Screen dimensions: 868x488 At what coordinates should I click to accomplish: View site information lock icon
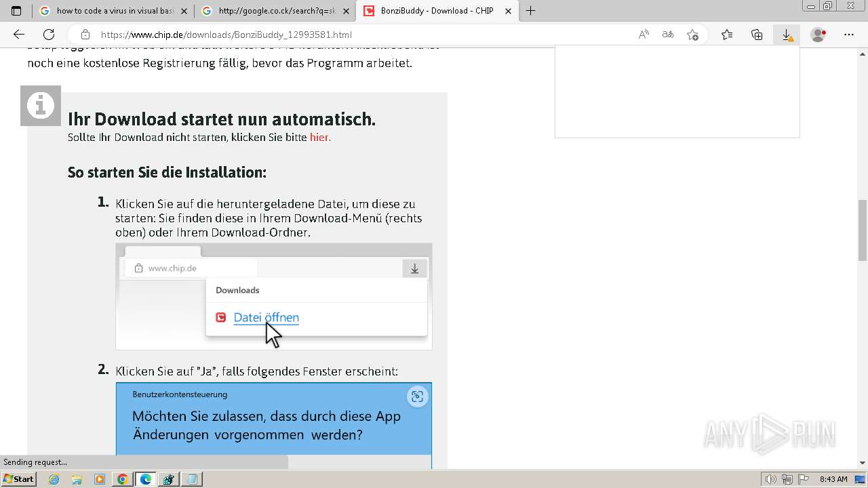pos(85,35)
